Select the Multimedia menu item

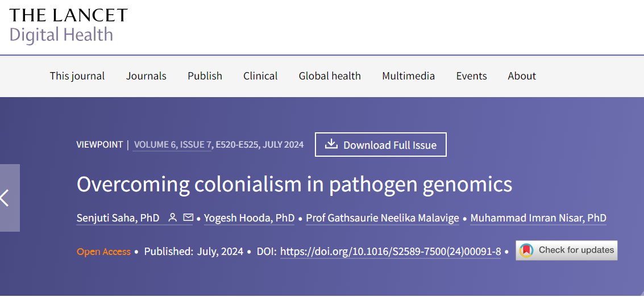click(x=408, y=76)
